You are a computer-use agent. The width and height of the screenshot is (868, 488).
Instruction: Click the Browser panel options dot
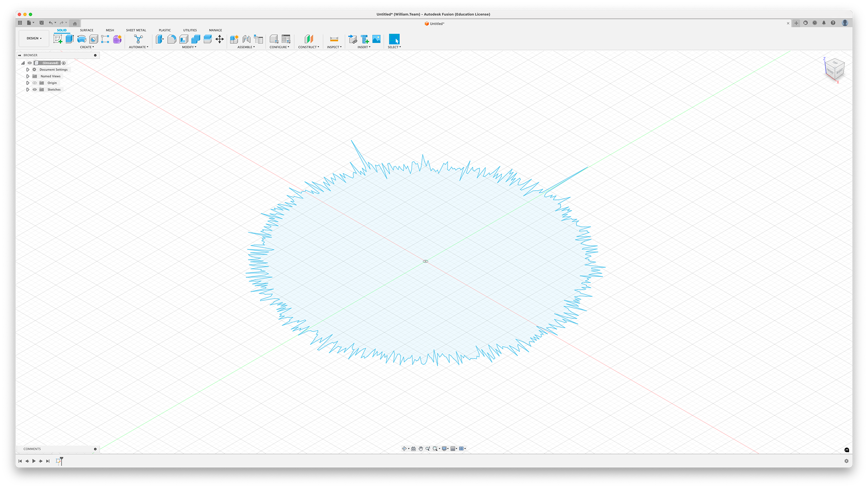95,55
